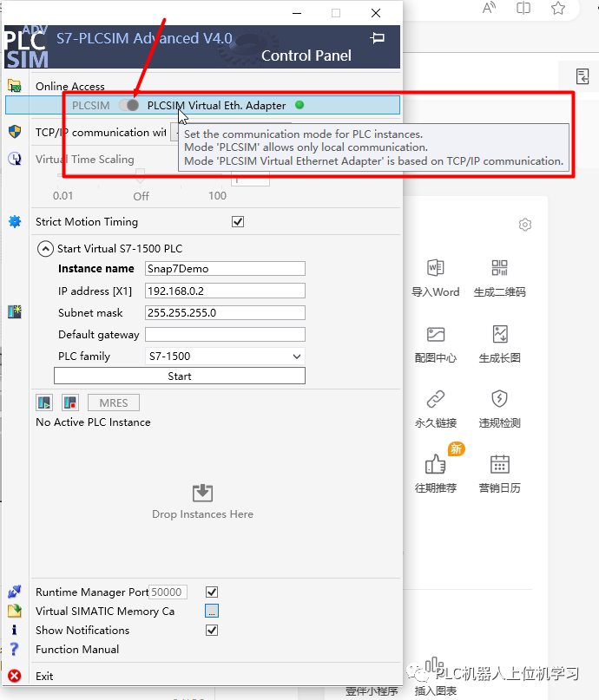
Task: Click browser favorites star icon
Action: click(558, 8)
